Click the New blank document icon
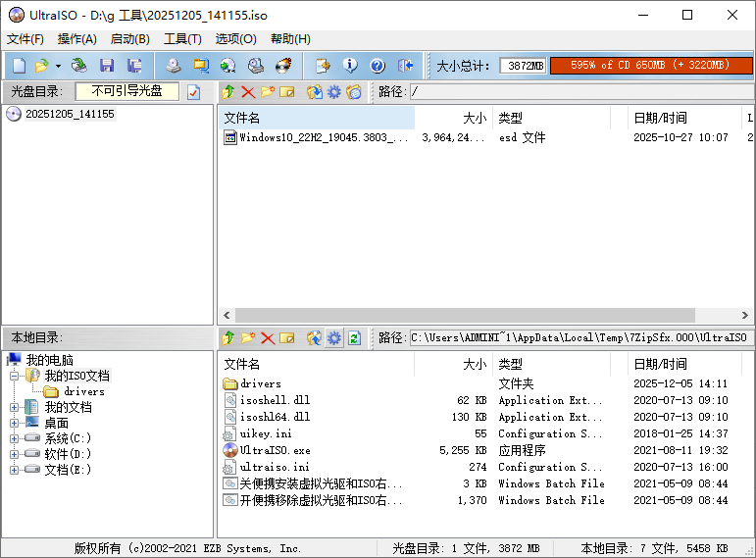Image resolution: width=756 pixels, height=558 pixels. tap(20, 66)
